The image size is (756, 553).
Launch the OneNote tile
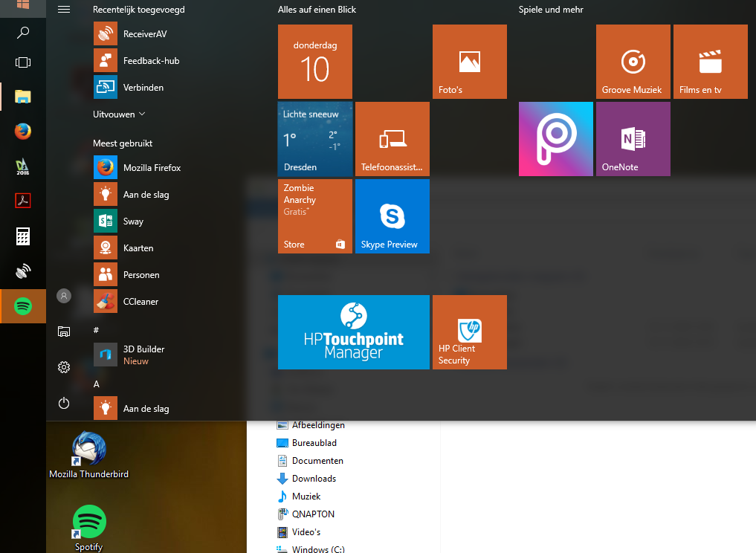(633, 139)
